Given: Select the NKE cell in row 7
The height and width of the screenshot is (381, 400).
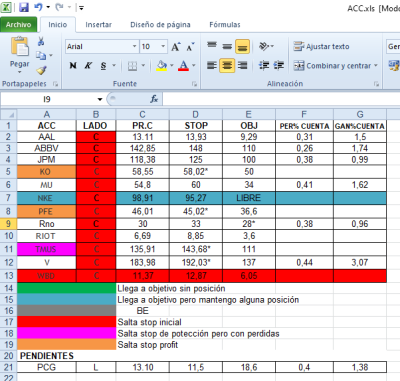Looking at the screenshot, I should (x=47, y=198).
